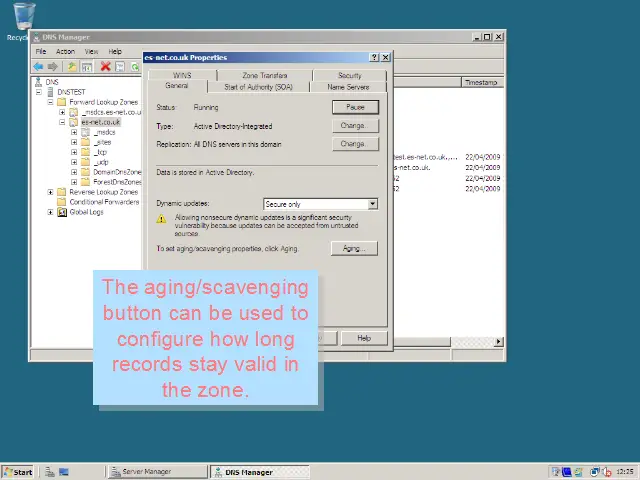640x480 pixels.
Task: Click the leftmost system tray icon
Action: [x=556, y=472]
